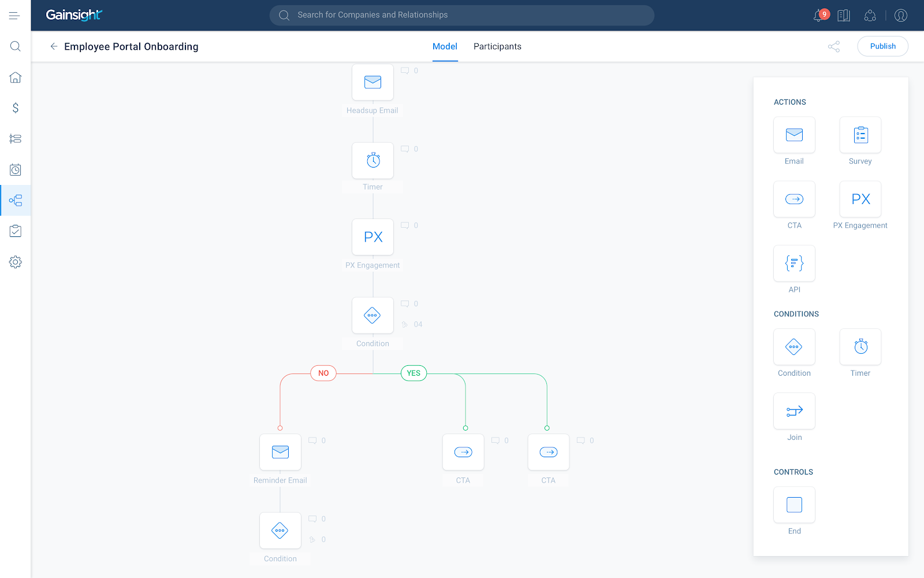
Task: Click the NO branch label
Action: tap(323, 373)
